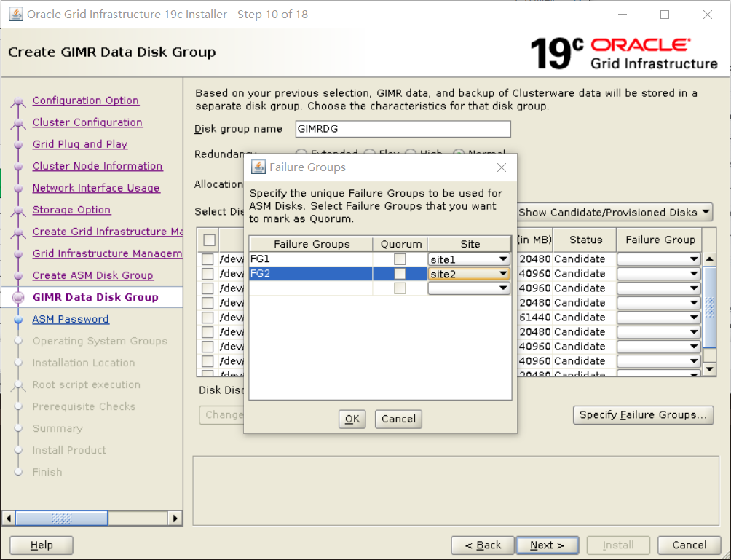Check the third disk row checkbox
Viewport: 731px width, 560px height.
click(208, 288)
